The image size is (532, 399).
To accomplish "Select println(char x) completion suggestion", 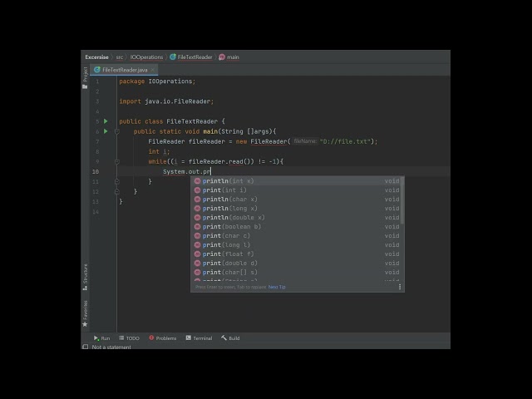I will (x=296, y=199).
